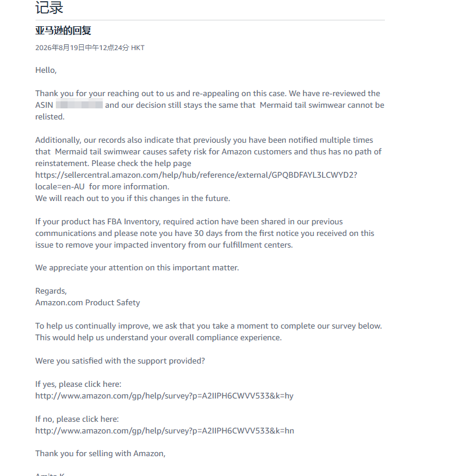Click 'Regards,' line in the message

[51, 291]
